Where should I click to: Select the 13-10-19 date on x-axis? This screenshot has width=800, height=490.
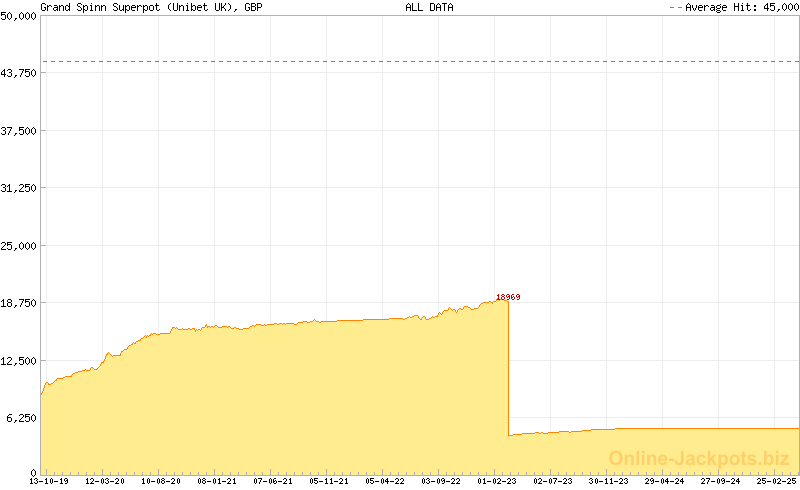(x=49, y=481)
